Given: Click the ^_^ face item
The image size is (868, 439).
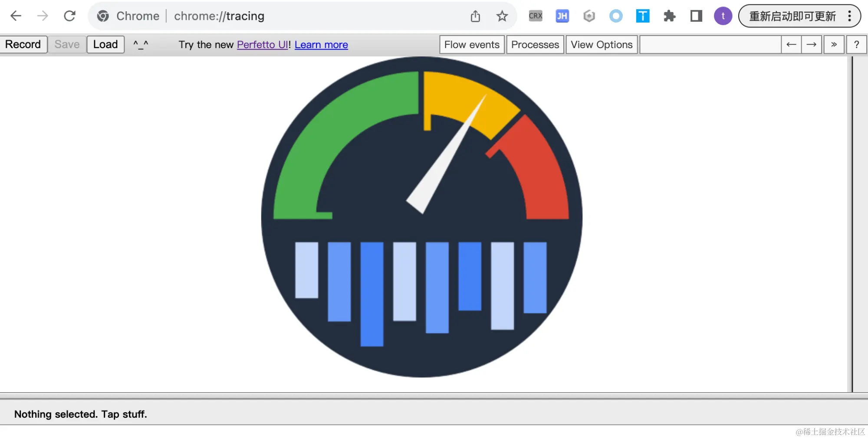Looking at the screenshot, I should [141, 44].
